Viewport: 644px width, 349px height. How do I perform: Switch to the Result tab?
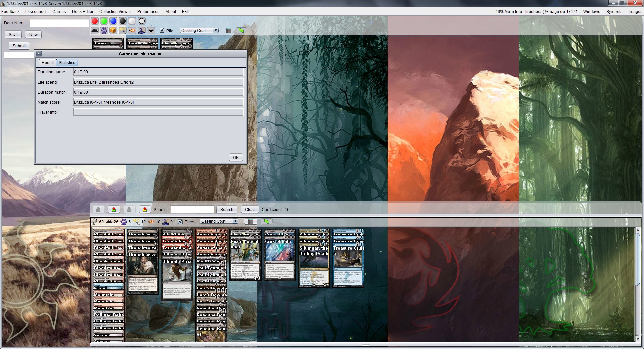pos(48,63)
